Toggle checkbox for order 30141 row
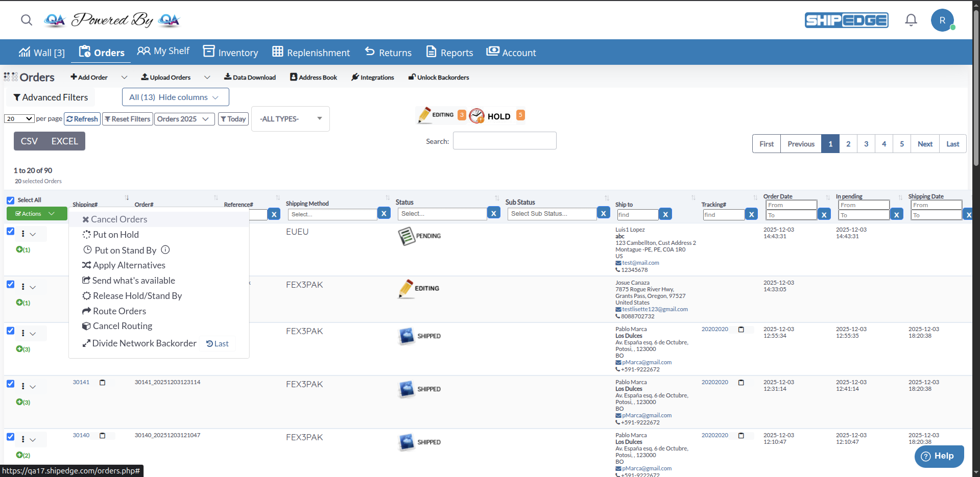The width and height of the screenshot is (980, 477). (10, 384)
